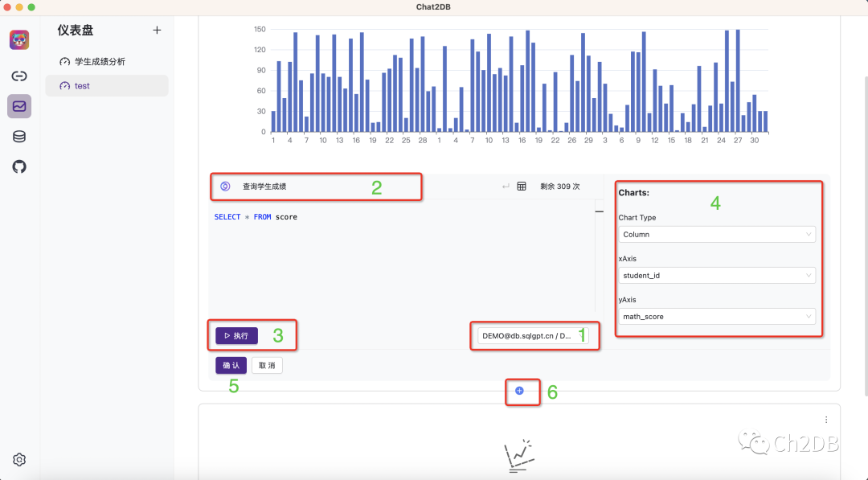Image resolution: width=868 pixels, height=480 pixels.
Task: Open the database icon in sidebar
Action: (19, 137)
